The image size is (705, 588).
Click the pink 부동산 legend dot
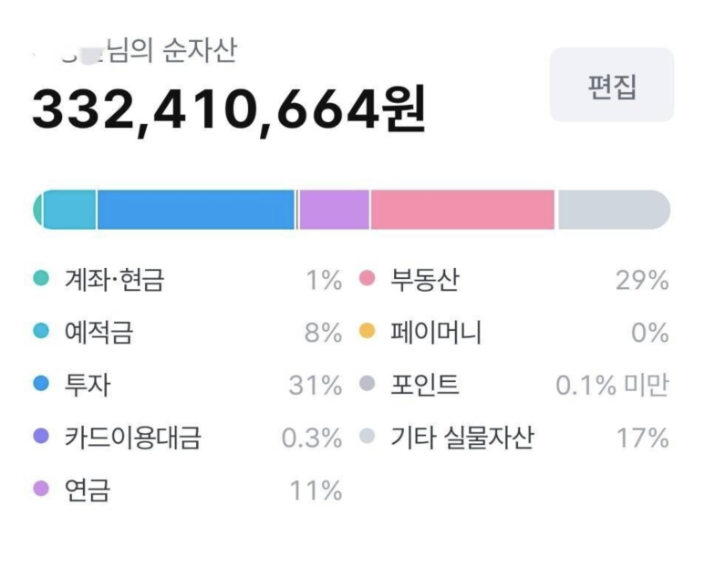pos(368,280)
